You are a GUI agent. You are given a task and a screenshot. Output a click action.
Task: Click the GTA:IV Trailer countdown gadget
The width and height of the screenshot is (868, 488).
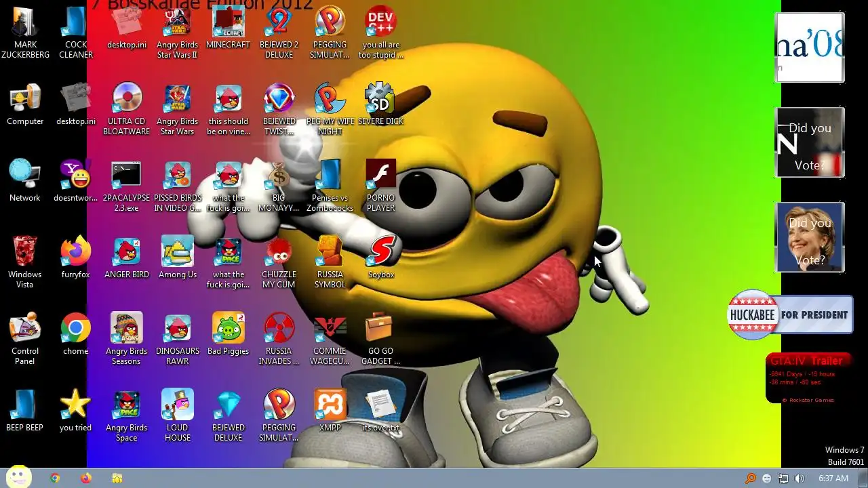(x=808, y=378)
